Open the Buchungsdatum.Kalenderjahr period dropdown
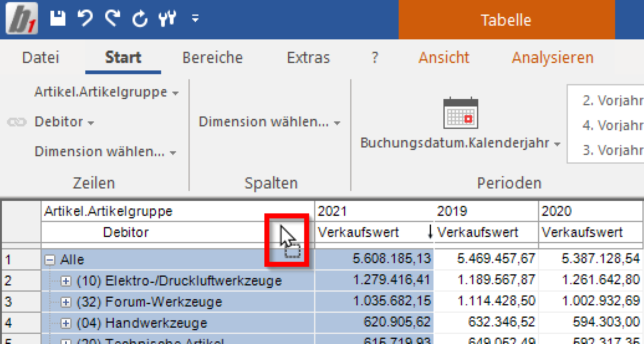The width and height of the screenshot is (644, 344). [460, 143]
